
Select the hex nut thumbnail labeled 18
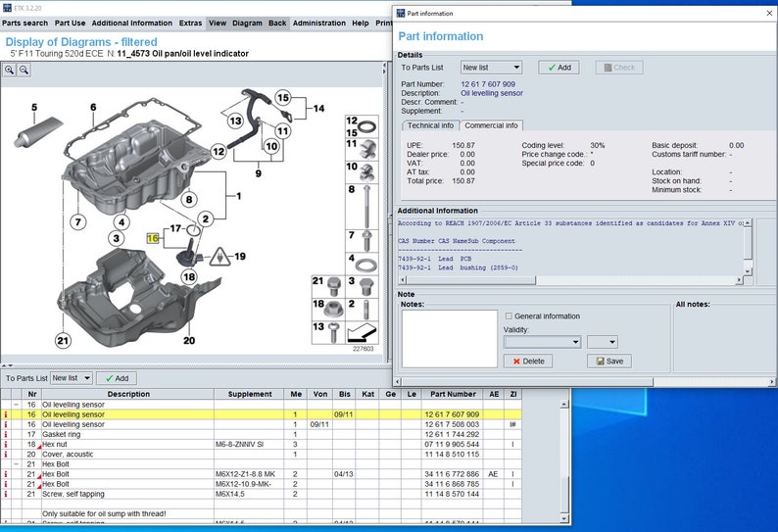(x=327, y=308)
